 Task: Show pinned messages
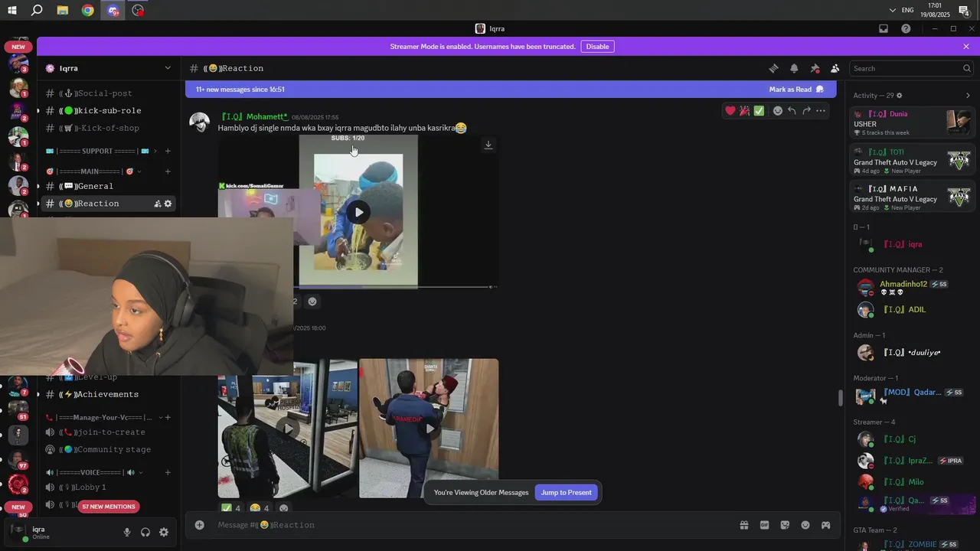coord(815,68)
